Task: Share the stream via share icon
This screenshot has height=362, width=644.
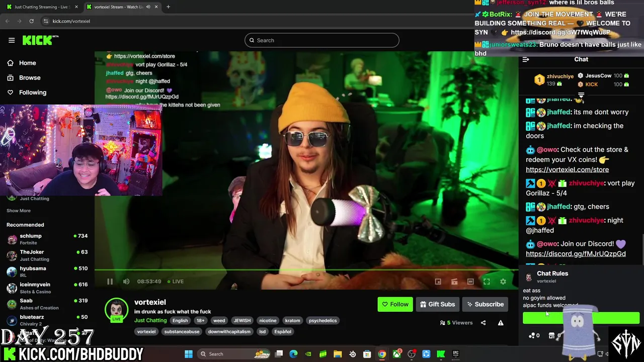Action: [x=483, y=323]
